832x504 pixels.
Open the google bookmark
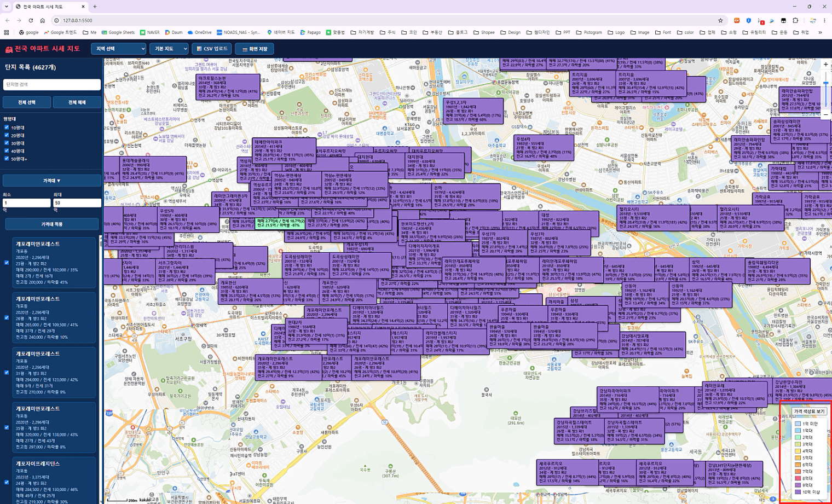(x=28, y=32)
